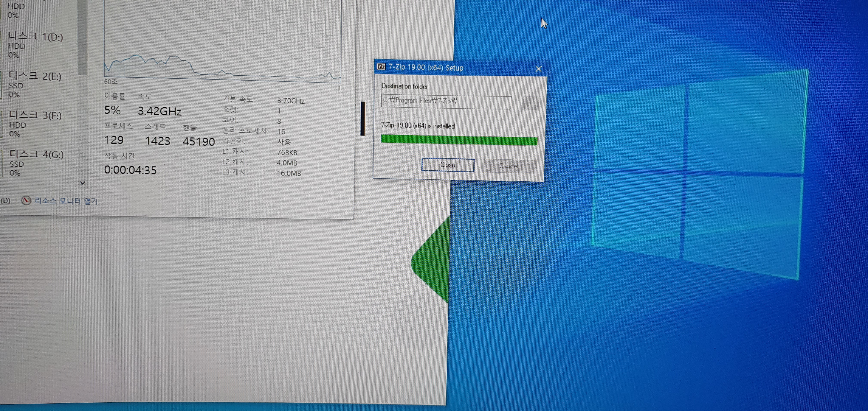Click the L1 cache 768KB value
The image size is (868, 411).
tap(287, 152)
